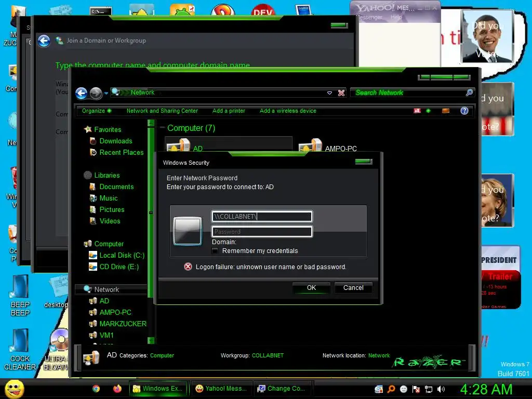Viewport: 532px width, 399px height.
Task: Click the 4:28 AM clock
Action: point(486,389)
